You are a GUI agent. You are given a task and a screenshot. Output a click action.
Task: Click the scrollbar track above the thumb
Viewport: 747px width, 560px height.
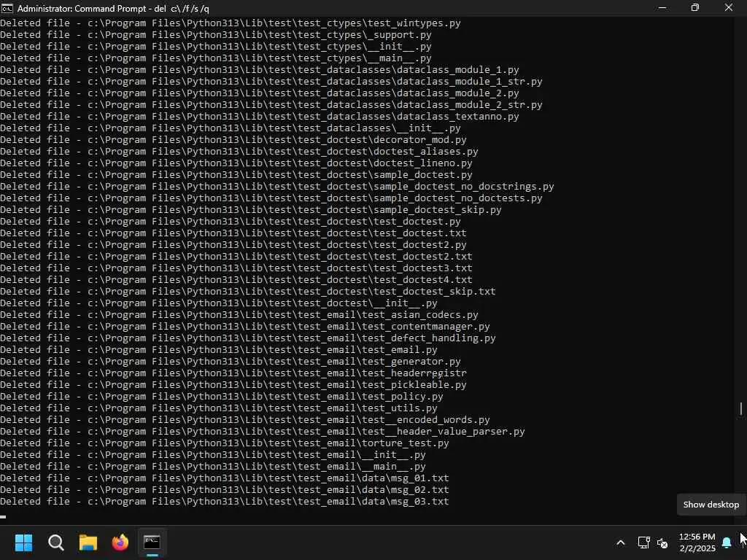click(741, 209)
